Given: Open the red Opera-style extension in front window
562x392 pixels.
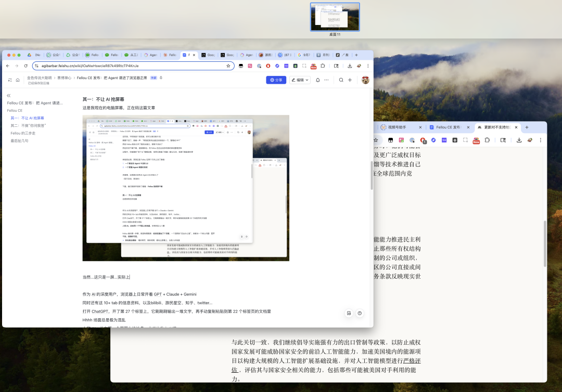Looking at the screenshot, I should 268,66.
